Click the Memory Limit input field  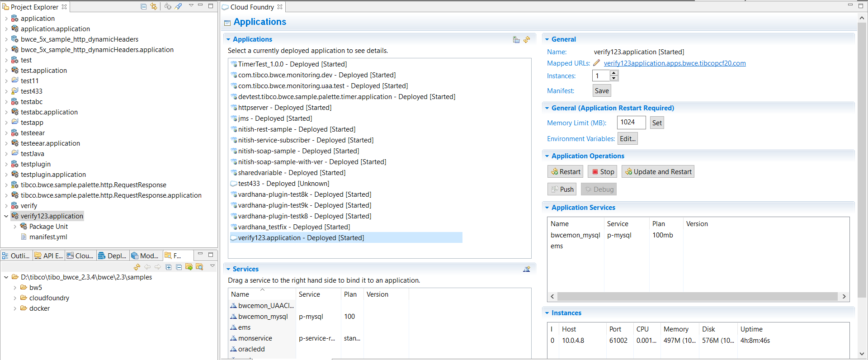(x=631, y=122)
